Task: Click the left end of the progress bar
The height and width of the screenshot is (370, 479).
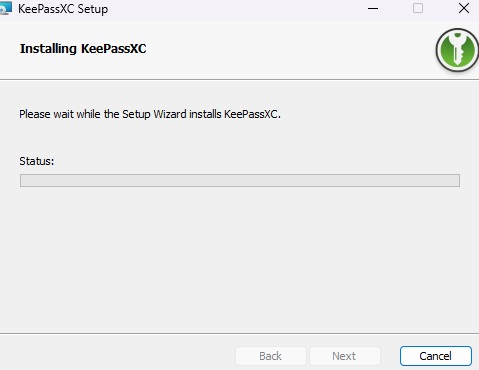Action: point(23,180)
